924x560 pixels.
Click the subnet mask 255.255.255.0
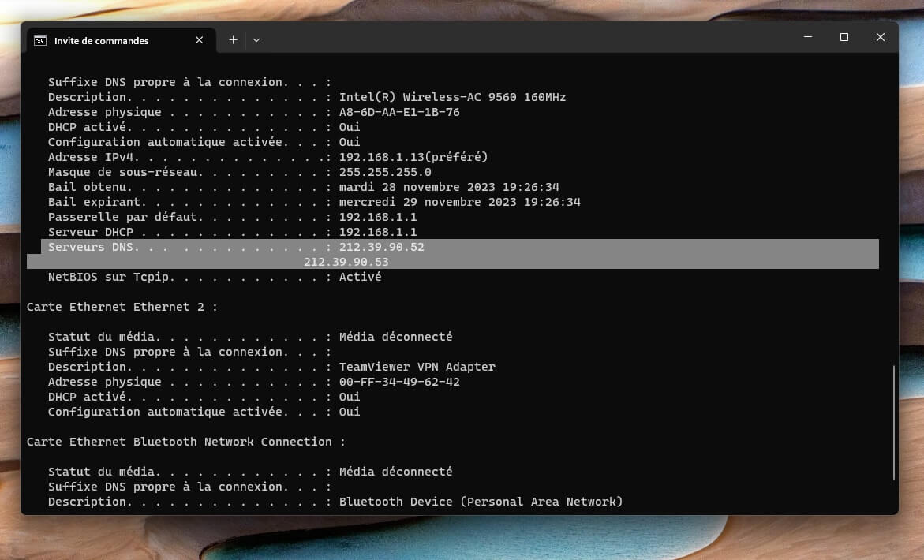click(385, 172)
